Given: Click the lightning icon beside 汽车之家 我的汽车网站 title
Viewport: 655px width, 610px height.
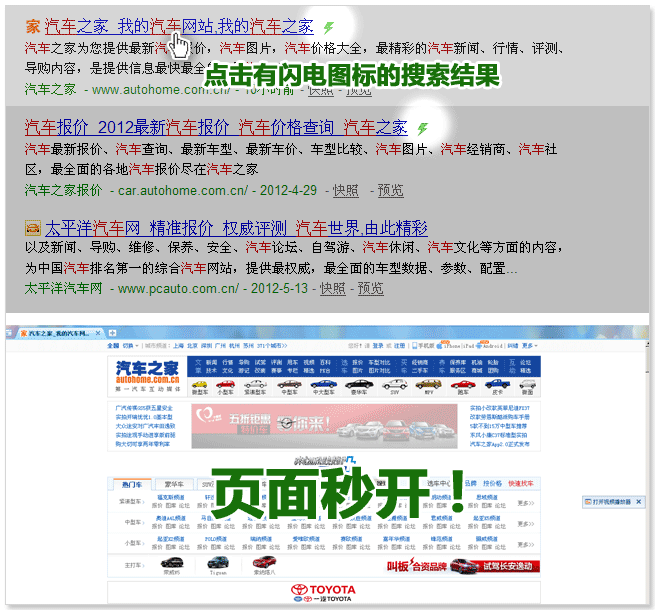Looking at the screenshot, I should (x=329, y=28).
